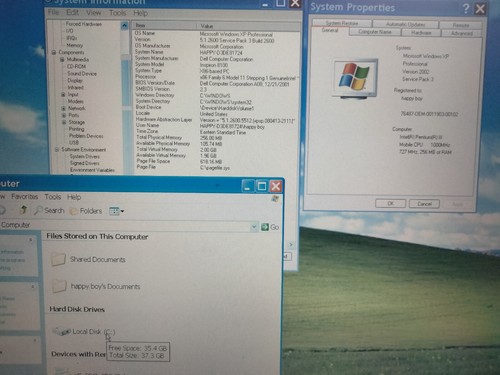The width and height of the screenshot is (500, 375).
Task: Select System Drivers under Software Environment
Action: click(x=85, y=156)
